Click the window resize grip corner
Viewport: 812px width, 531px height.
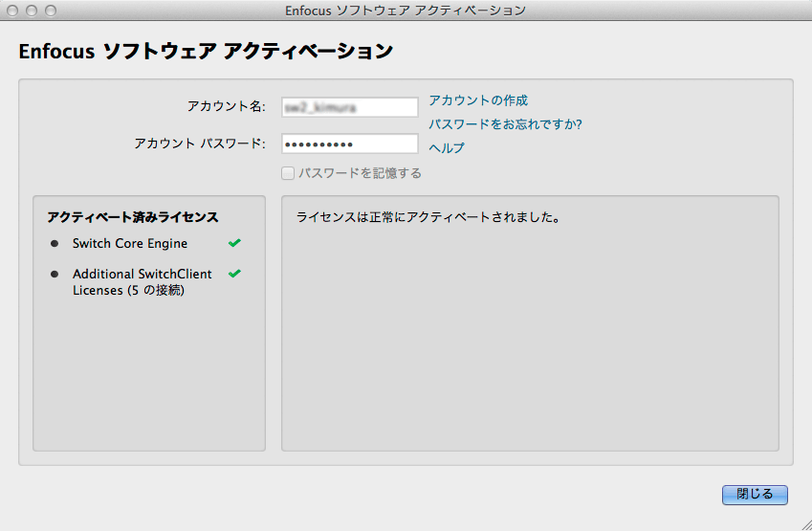[806, 525]
